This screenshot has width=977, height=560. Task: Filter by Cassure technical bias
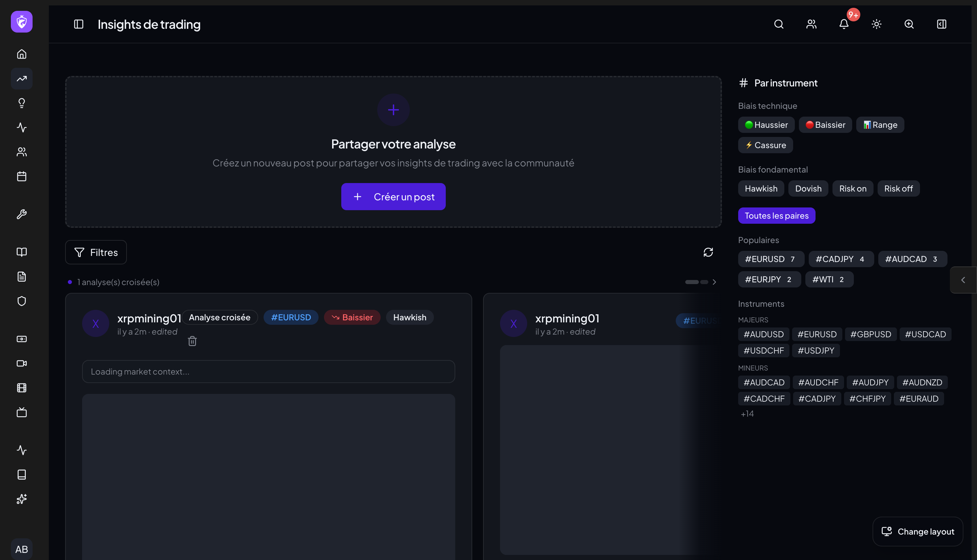click(765, 145)
